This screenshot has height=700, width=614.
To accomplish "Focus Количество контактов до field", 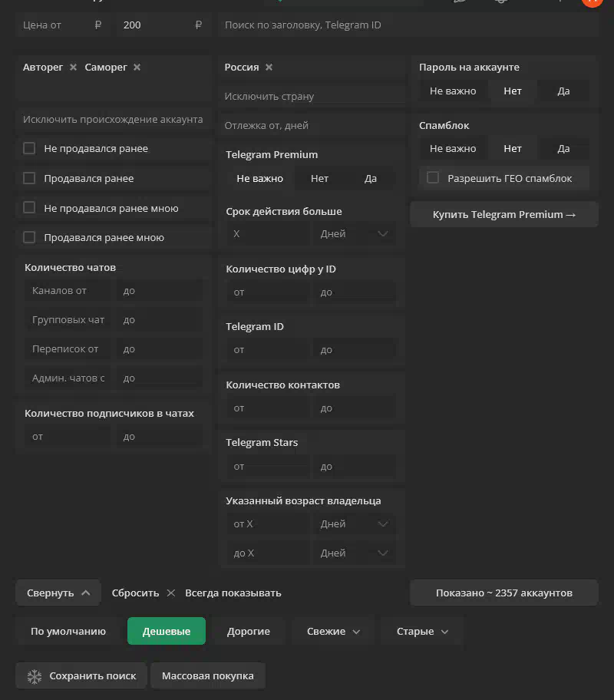I will (354, 408).
